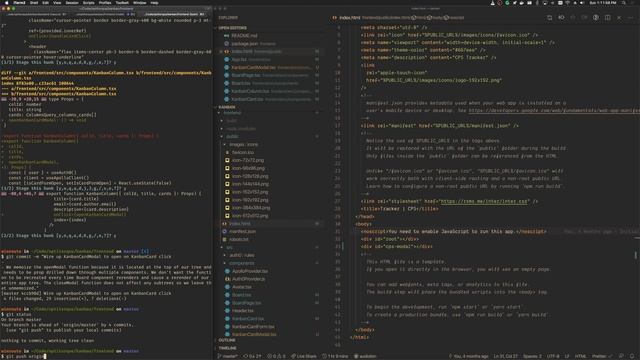Collapse the public folder
Image resolution: width=640 pixels, height=360 pixels.
click(x=232, y=136)
